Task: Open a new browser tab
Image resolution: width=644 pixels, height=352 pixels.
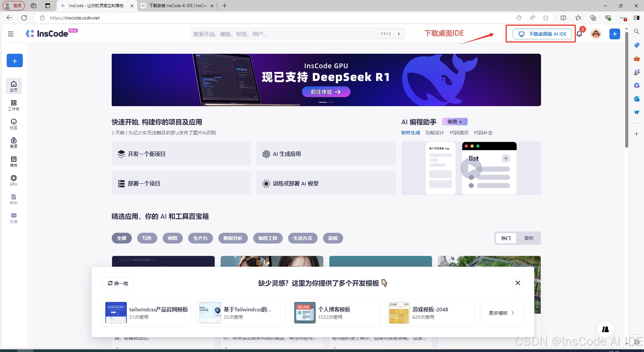Action: click(225, 6)
